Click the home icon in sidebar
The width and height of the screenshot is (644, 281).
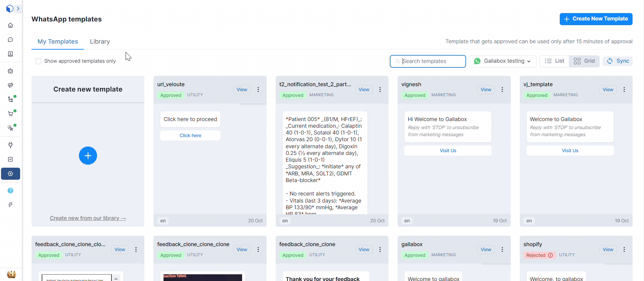[10, 25]
